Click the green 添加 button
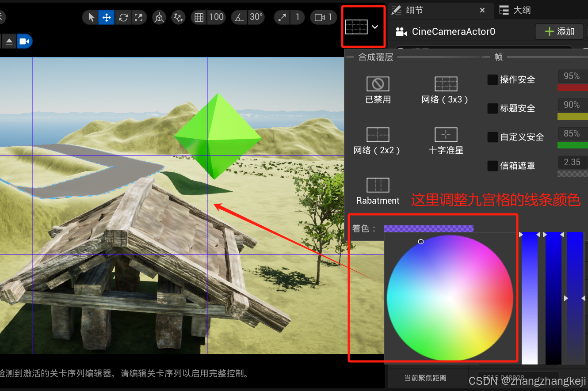Image resolution: width=588 pixels, height=391 pixels. tap(559, 31)
